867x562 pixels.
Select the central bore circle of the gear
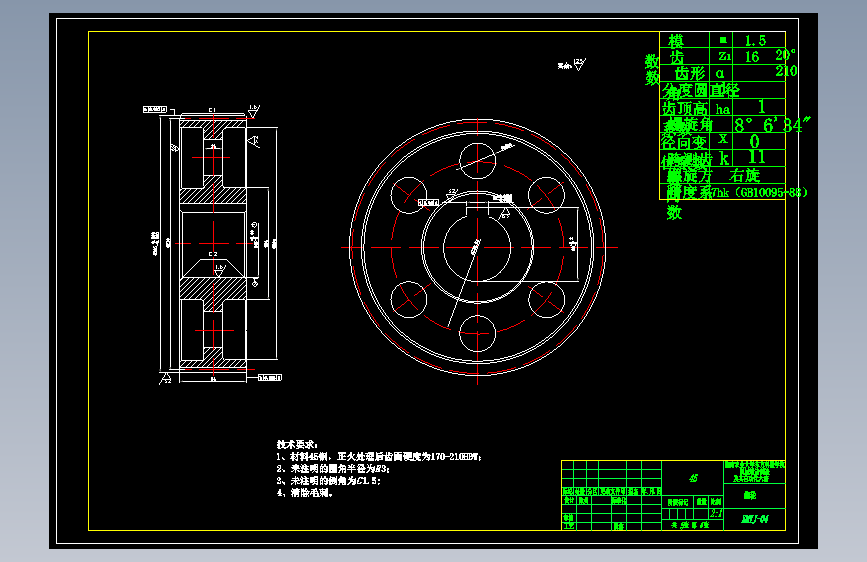[477, 247]
